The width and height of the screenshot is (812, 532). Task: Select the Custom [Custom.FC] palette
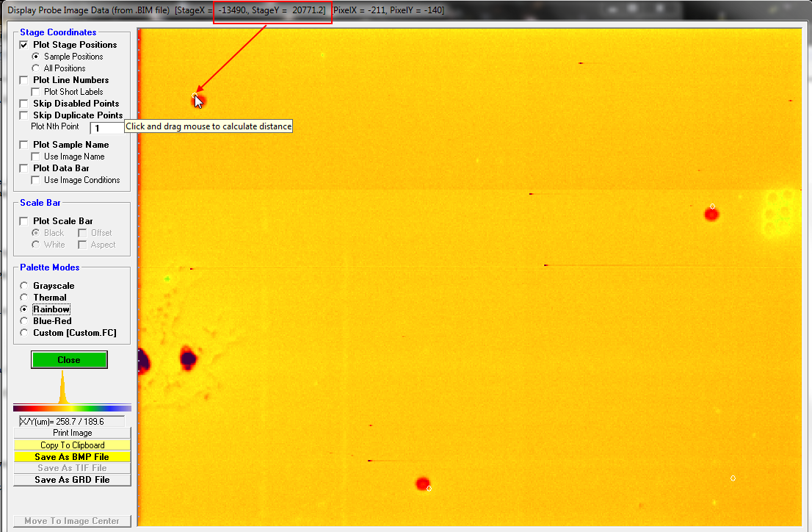[x=24, y=333]
